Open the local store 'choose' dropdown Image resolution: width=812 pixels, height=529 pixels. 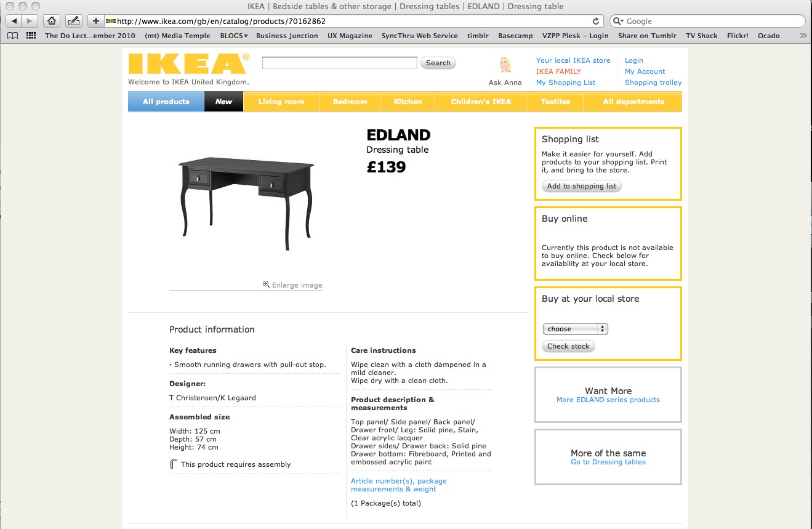[575, 329]
